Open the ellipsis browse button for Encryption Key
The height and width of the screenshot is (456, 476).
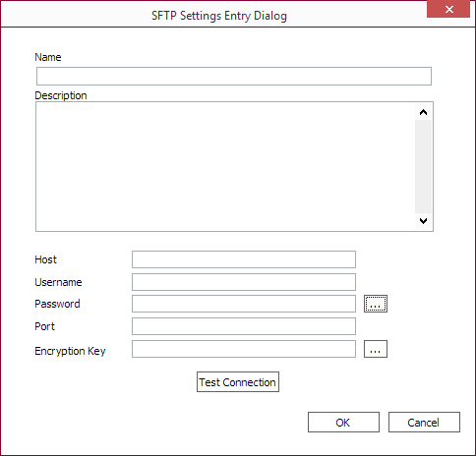pos(376,349)
